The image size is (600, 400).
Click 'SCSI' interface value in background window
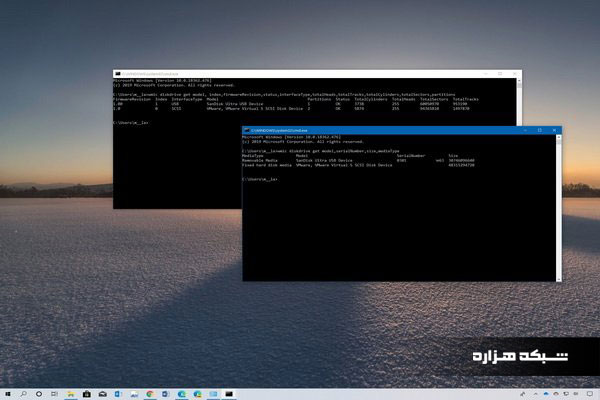[176, 108]
